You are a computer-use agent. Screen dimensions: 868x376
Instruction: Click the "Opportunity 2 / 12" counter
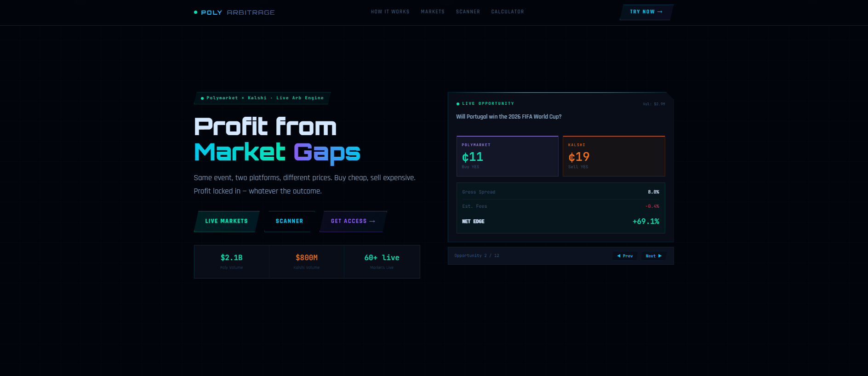point(477,256)
